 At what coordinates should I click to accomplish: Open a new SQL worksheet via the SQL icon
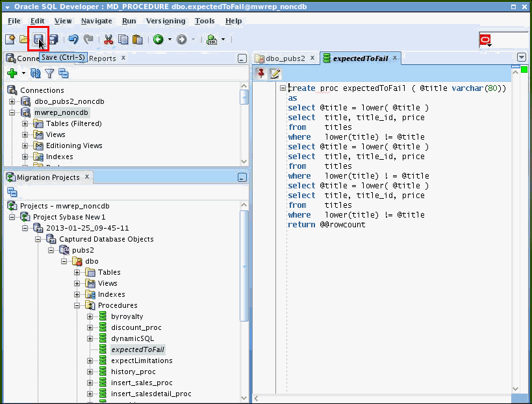click(x=212, y=39)
